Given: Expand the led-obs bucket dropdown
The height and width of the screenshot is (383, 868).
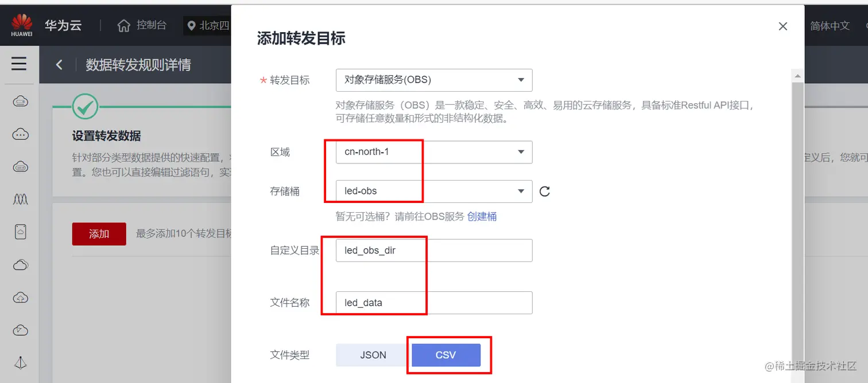Looking at the screenshot, I should click(x=434, y=191).
